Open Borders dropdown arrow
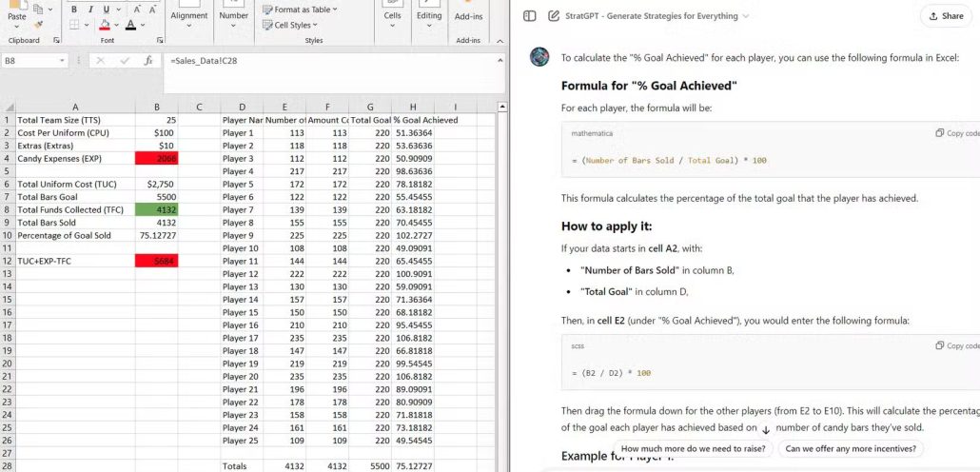 tap(87, 25)
